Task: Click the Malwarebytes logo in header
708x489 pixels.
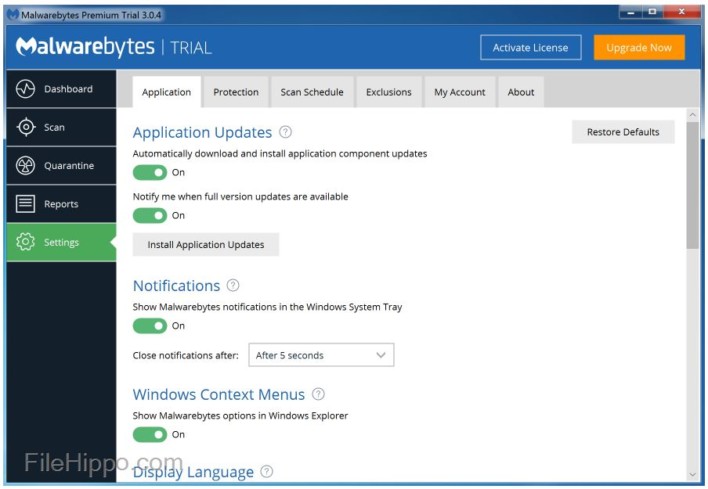Action: (85, 47)
